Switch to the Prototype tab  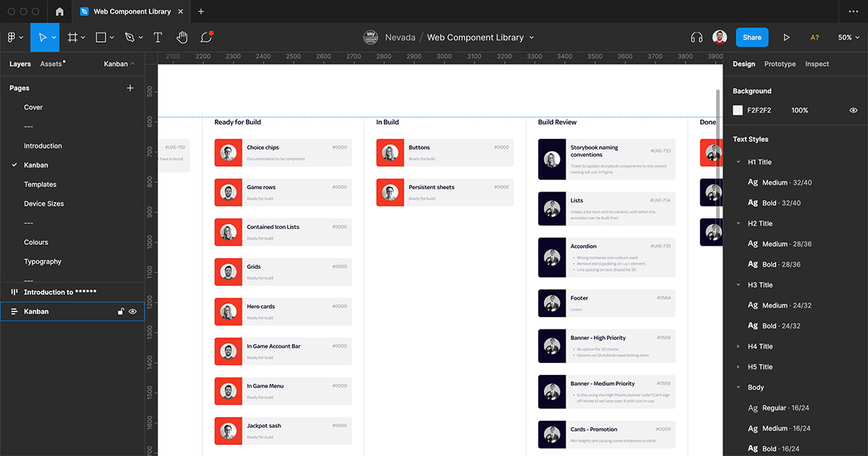click(x=780, y=64)
